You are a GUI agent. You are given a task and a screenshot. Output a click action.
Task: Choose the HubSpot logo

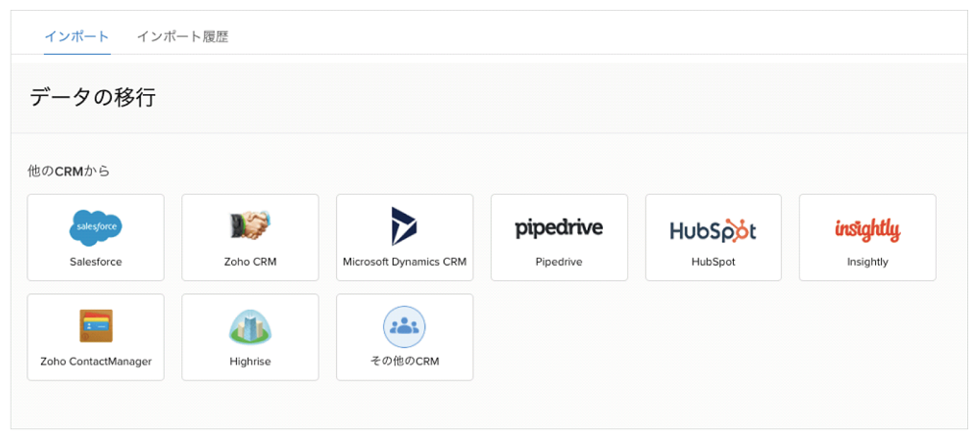click(x=713, y=230)
